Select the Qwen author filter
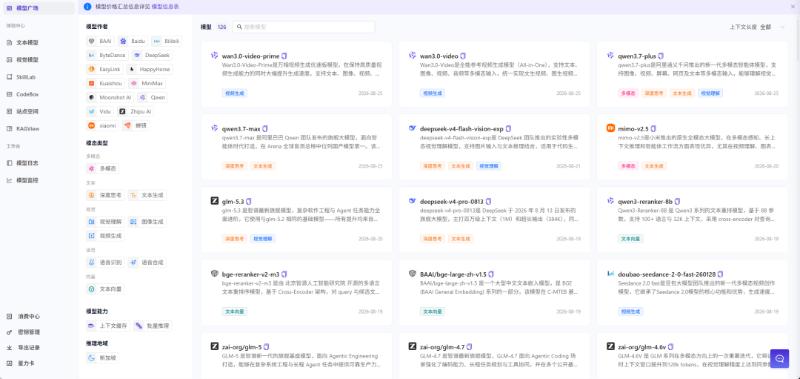Screen dimensions: 800x379 pos(153,97)
